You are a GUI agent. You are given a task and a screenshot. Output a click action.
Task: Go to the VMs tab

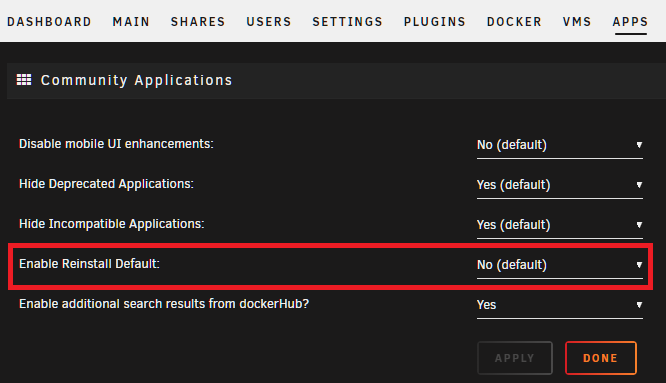pos(577,22)
